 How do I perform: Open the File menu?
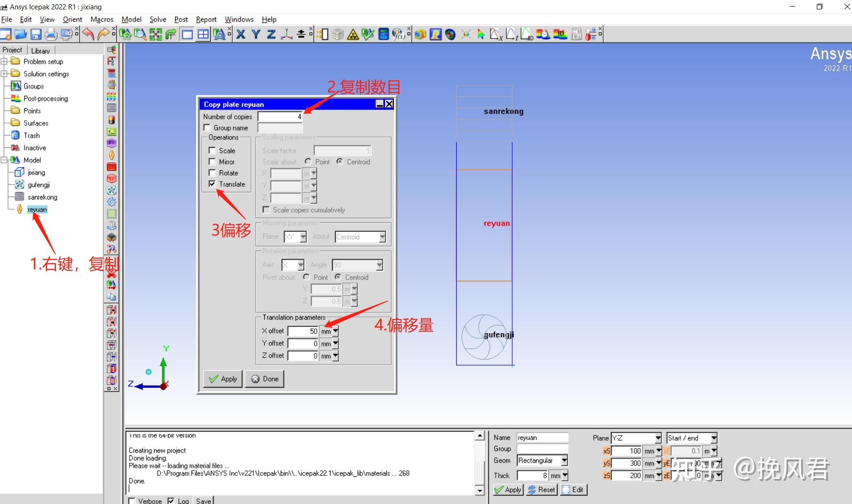click(7, 19)
